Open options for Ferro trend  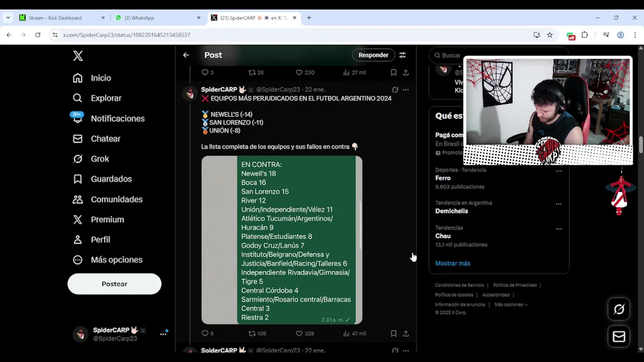[558, 171]
